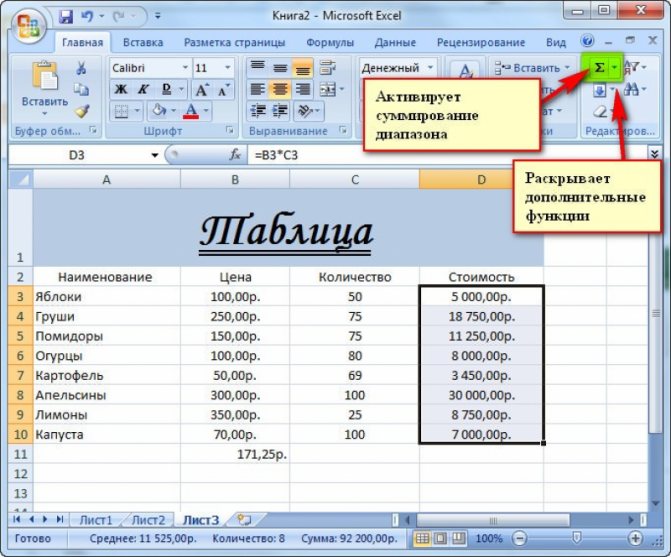The image size is (671, 557).
Task: Click the zoom slider handle
Action: (x=576, y=537)
